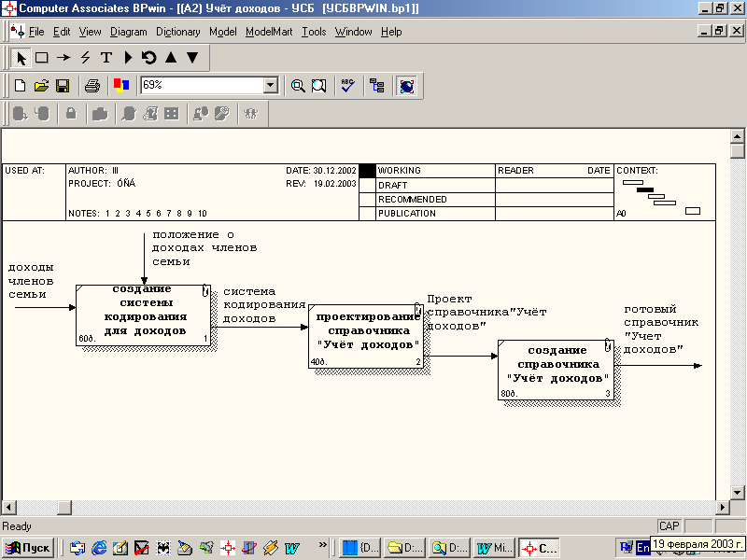Select the Squiggle lightning tool
The height and width of the screenshot is (560, 747).
[x=85, y=58]
